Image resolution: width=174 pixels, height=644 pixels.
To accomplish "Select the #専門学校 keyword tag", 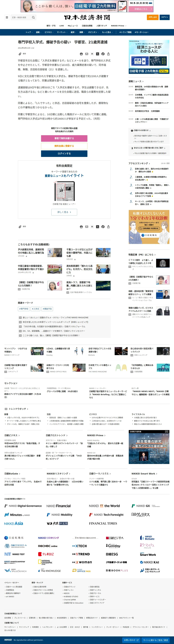I will coord(24,309).
